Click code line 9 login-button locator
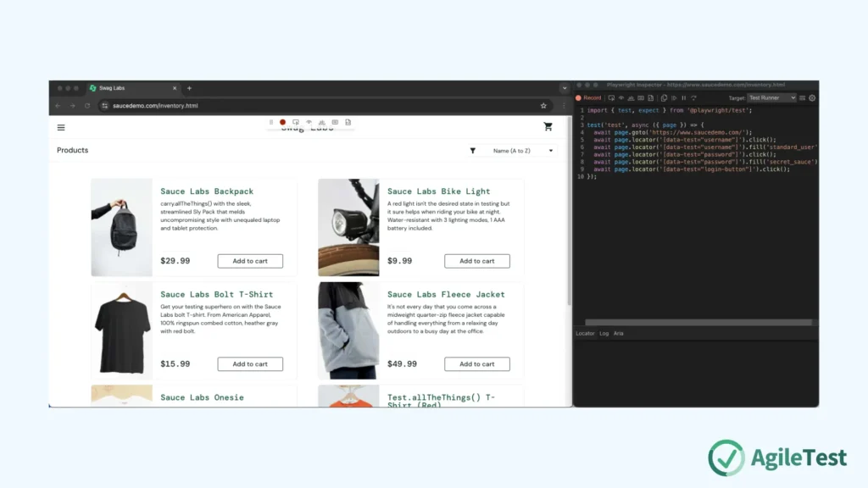This screenshot has height=488, width=868. tap(692, 169)
